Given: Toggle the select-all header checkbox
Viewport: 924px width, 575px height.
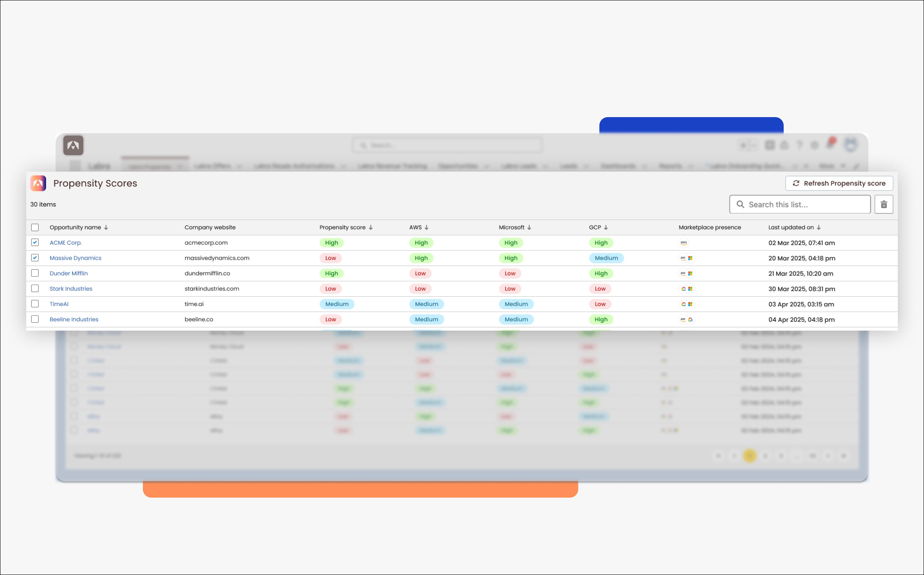Looking at the screenshot, I should [35, 227].
